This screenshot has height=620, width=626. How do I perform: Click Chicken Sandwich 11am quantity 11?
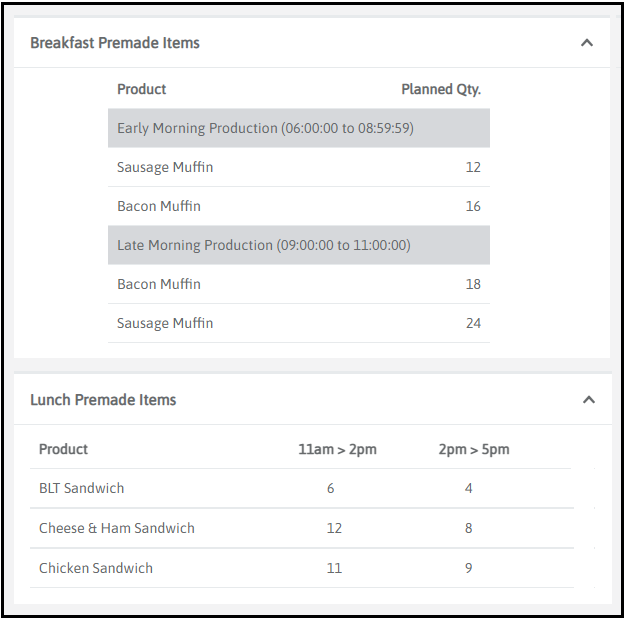click(334, 568)
